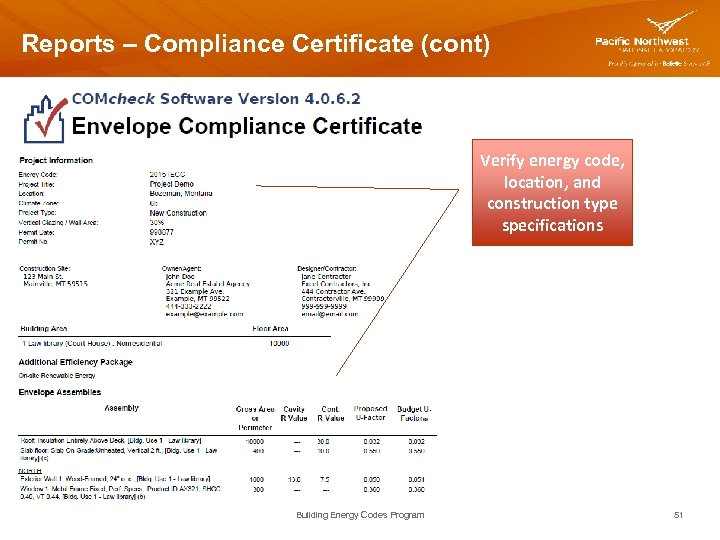Click 'example@example.com' owner email
Screen dimensions: 720x540
click(204, 314)
